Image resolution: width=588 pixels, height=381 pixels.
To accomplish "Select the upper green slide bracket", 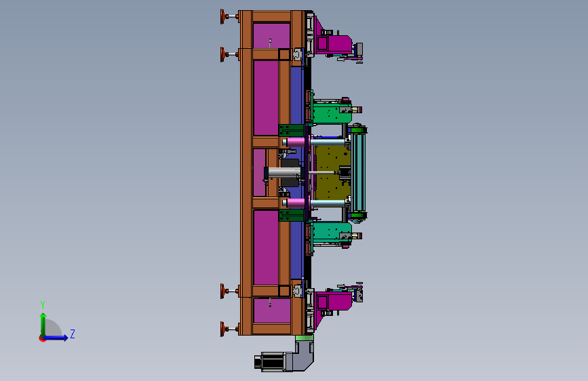I will coord(332,113).
